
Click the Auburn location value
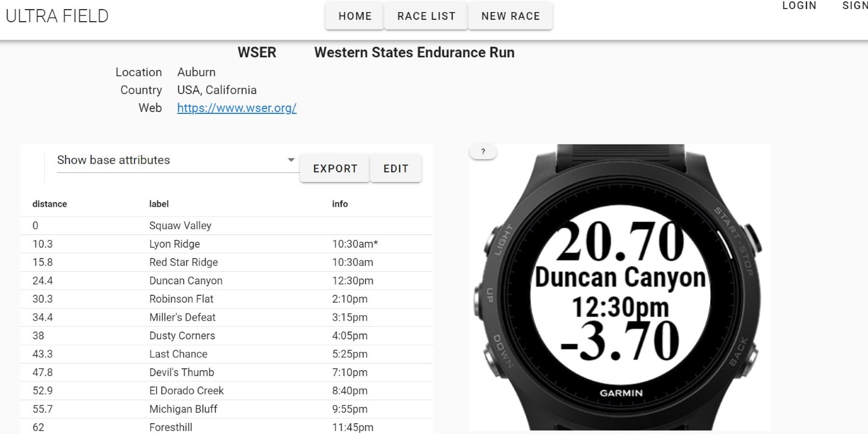click(196, 72)
